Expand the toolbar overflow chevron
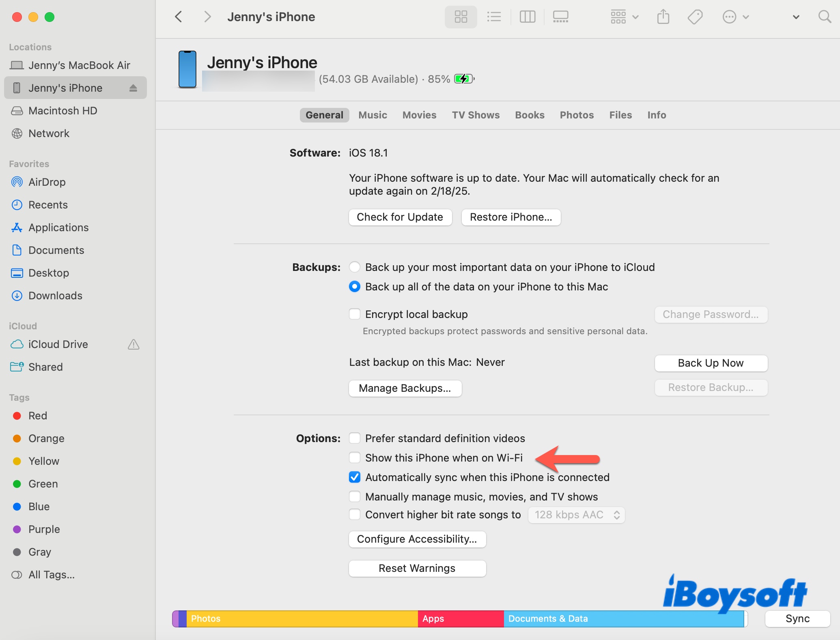The image size is (840, 640). (796, 17)
